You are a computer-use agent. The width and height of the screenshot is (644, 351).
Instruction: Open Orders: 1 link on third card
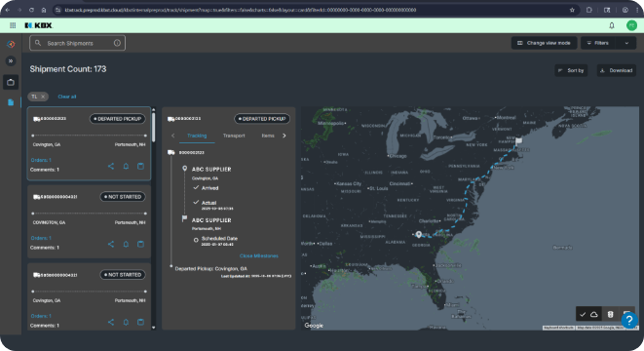point(41,316)
